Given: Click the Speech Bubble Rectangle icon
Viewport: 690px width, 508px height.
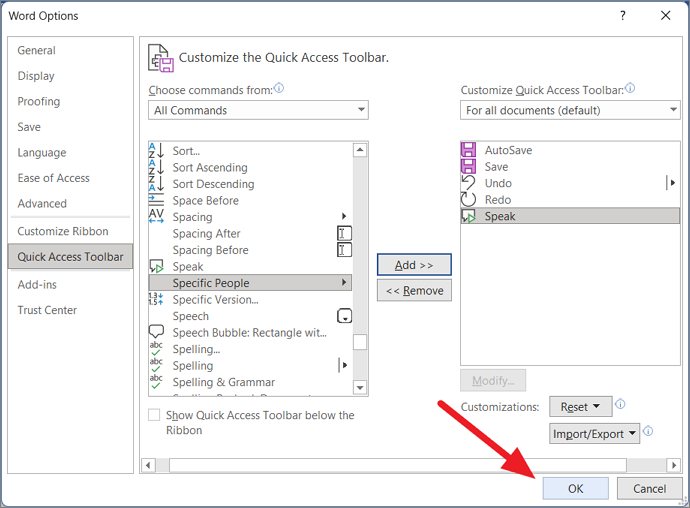Looking at the screenshot, I should tap(156, 331).
